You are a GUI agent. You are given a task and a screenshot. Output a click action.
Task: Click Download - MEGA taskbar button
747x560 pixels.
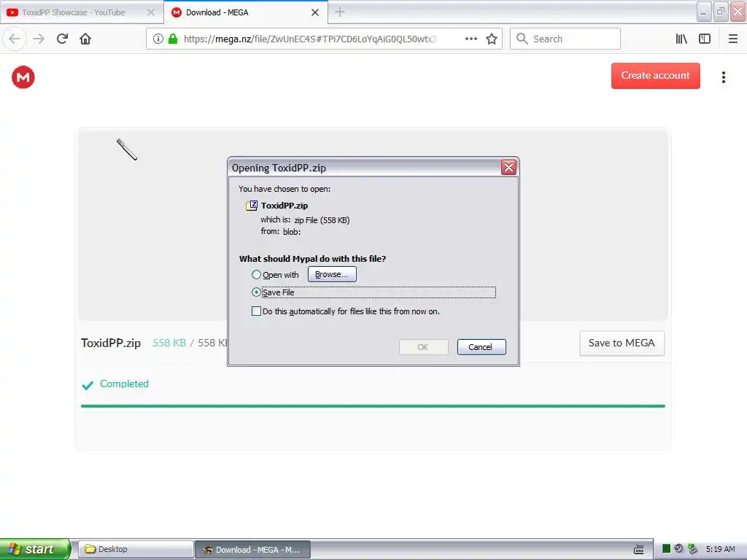coord(253,549)
